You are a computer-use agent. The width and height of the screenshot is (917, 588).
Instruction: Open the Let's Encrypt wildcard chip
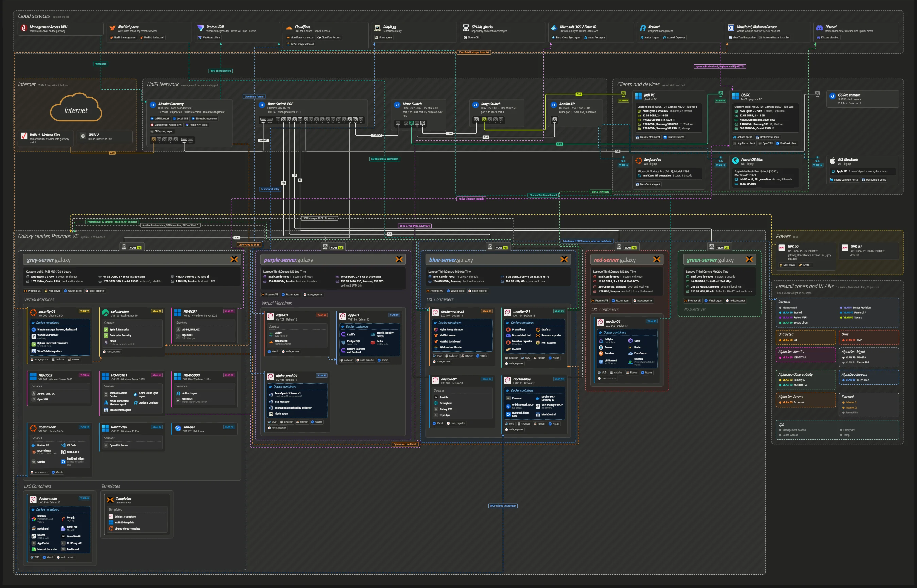[300, 44]
